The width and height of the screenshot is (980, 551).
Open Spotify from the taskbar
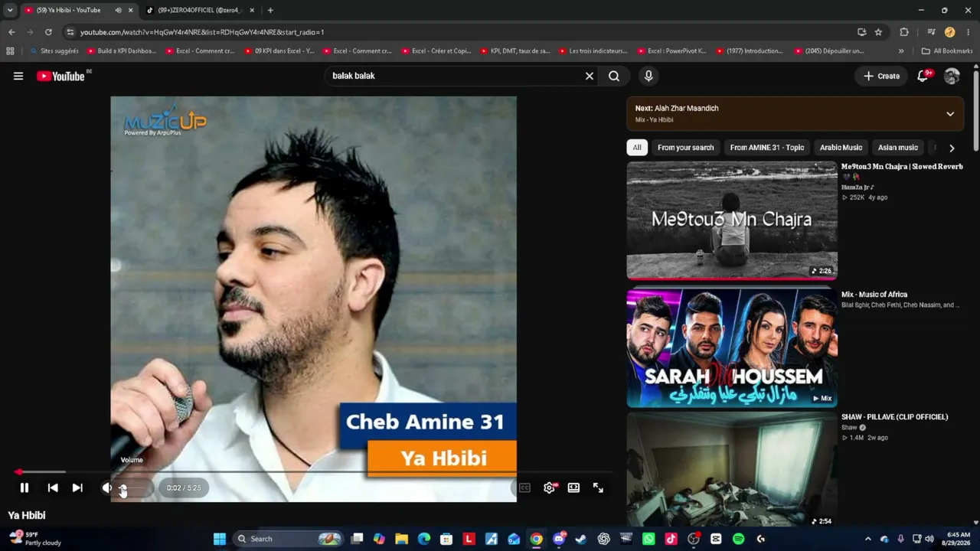(738, 539)
